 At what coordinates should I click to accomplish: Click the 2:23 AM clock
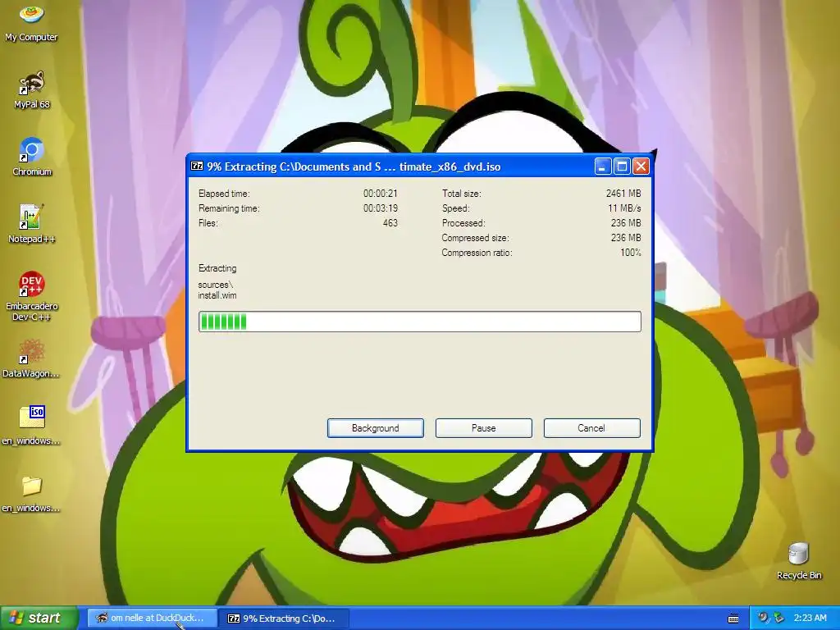point(810,618)
